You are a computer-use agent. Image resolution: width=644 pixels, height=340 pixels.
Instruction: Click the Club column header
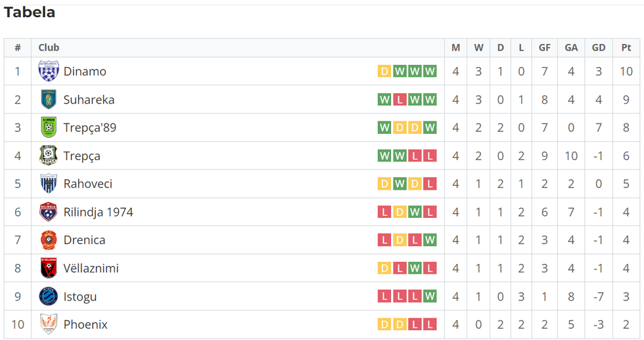[49, 48]
